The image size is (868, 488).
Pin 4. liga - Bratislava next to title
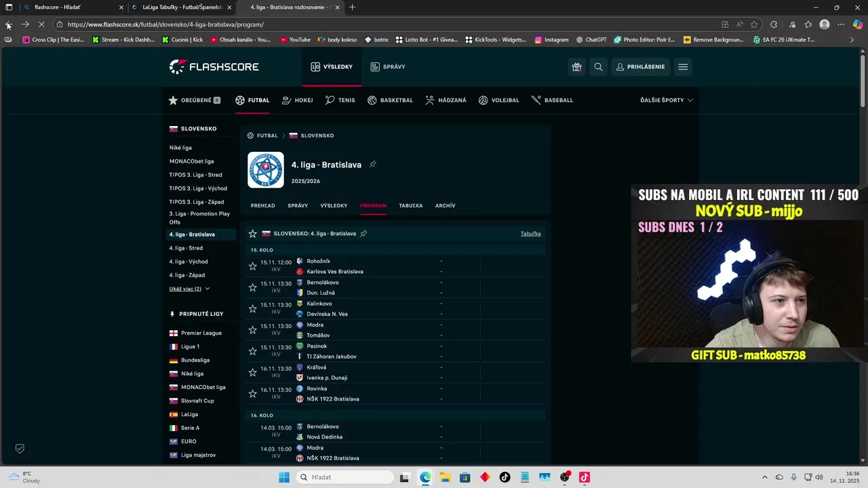coord(373,164)
